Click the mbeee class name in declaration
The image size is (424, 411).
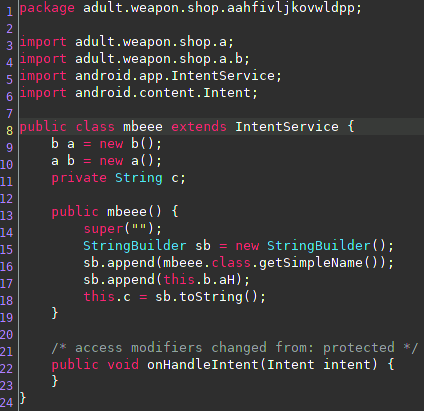[x=143, y=127]
